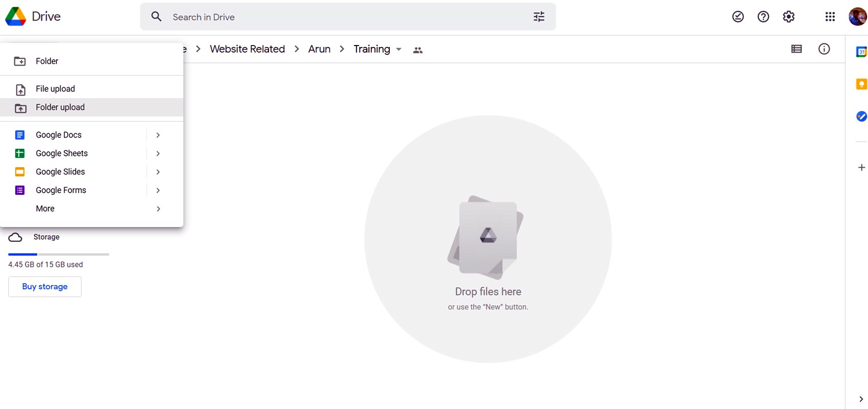Open Google Calendar side panel
Screen dimensions: 868x409
[861, 52]
